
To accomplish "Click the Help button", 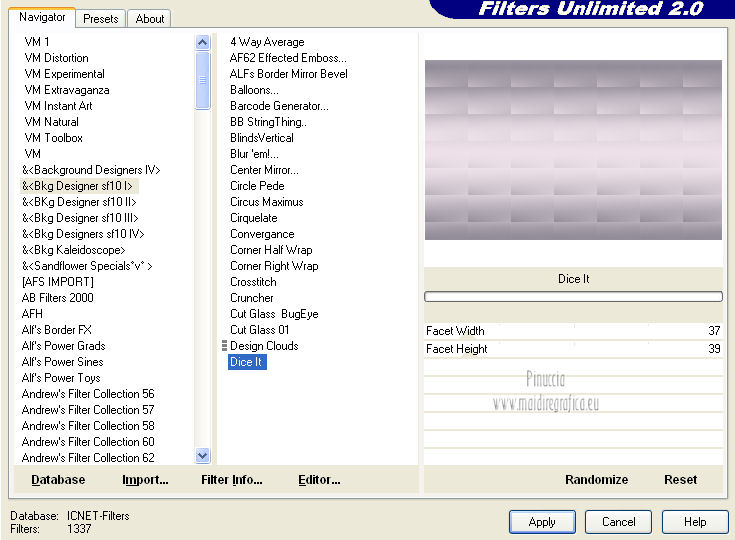I will tap(695, 522).
